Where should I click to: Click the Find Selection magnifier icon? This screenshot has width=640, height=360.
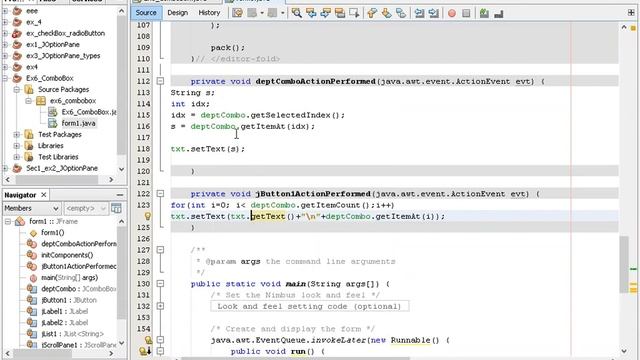(297, 13)
